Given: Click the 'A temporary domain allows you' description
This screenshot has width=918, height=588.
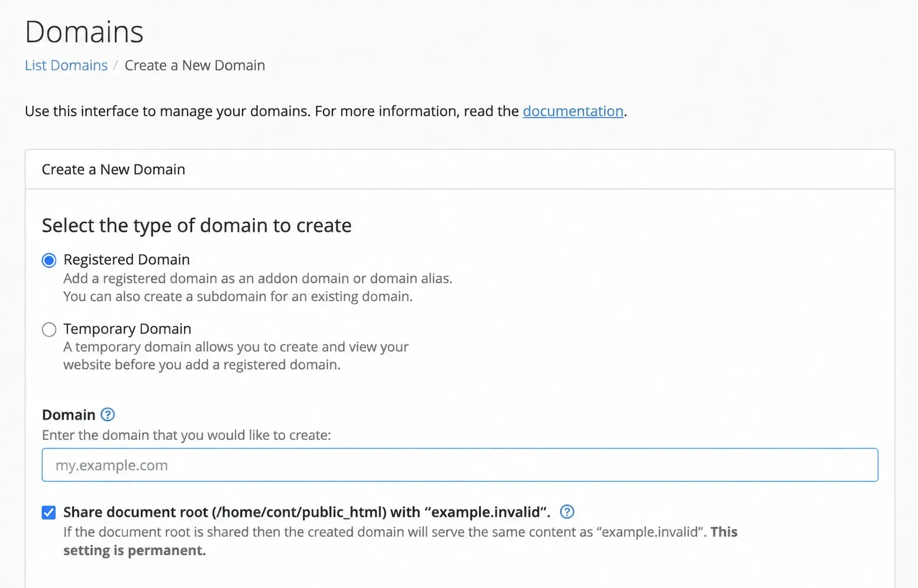Looking at the screenshot, I should tap(236, 355).
